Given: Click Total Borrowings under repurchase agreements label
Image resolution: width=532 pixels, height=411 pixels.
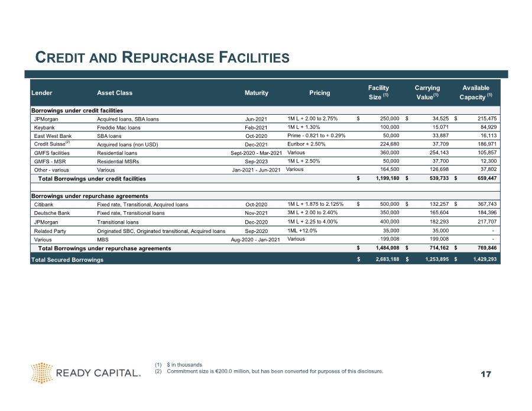Looking at the screenshot, I should 105,248.
